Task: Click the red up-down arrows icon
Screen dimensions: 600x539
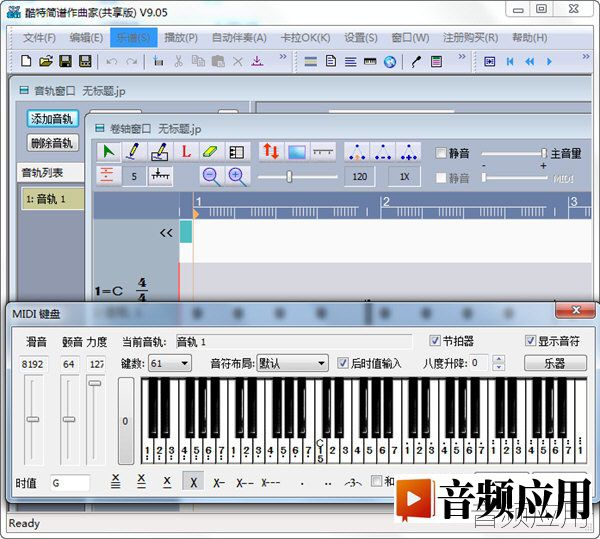Action: click(271, 152)
